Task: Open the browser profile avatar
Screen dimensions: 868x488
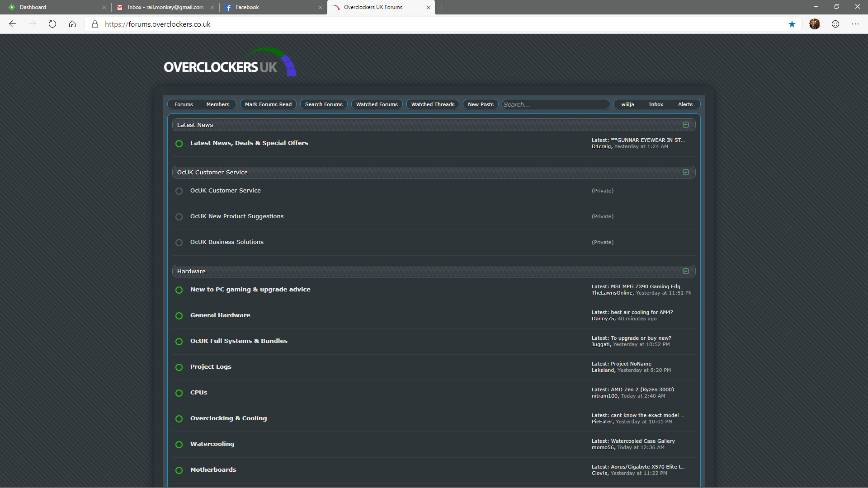Action: pyautogui.click(x=815, y=24)
